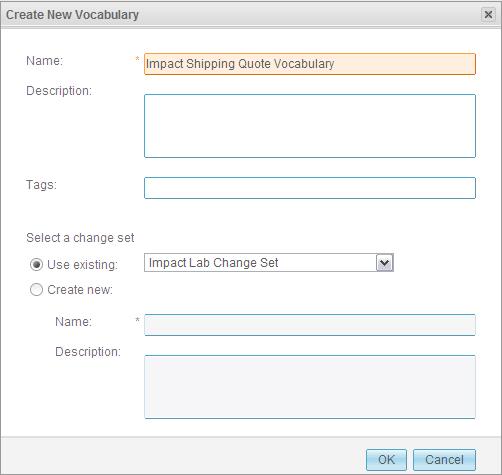Click the vocabulary Name field

pos(310,64)
